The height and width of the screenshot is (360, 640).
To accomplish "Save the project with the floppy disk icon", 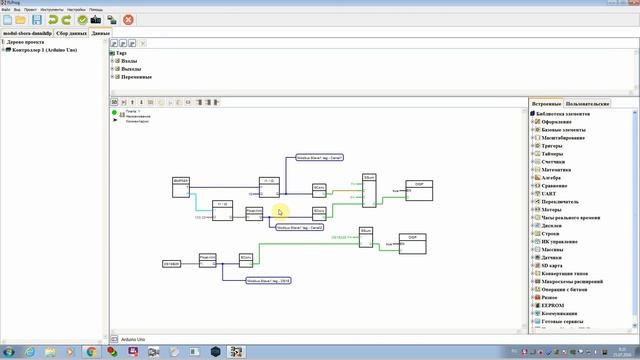I will tap(37, 20).
